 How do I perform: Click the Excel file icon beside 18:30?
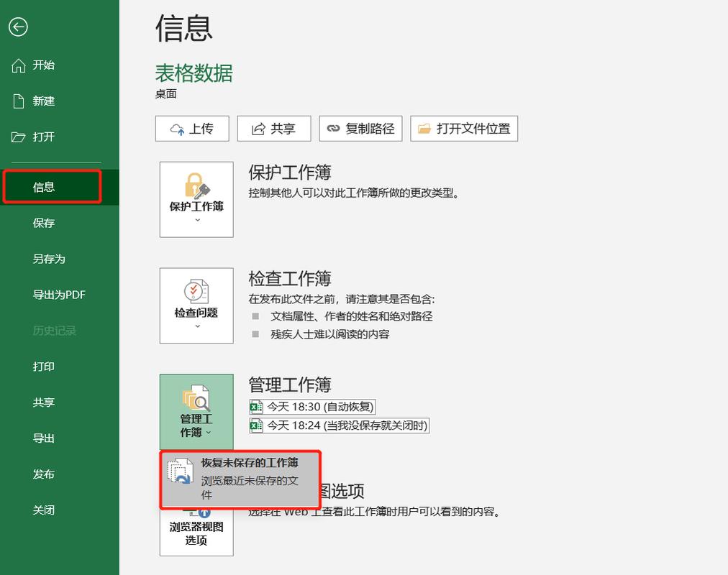point(256,407)
